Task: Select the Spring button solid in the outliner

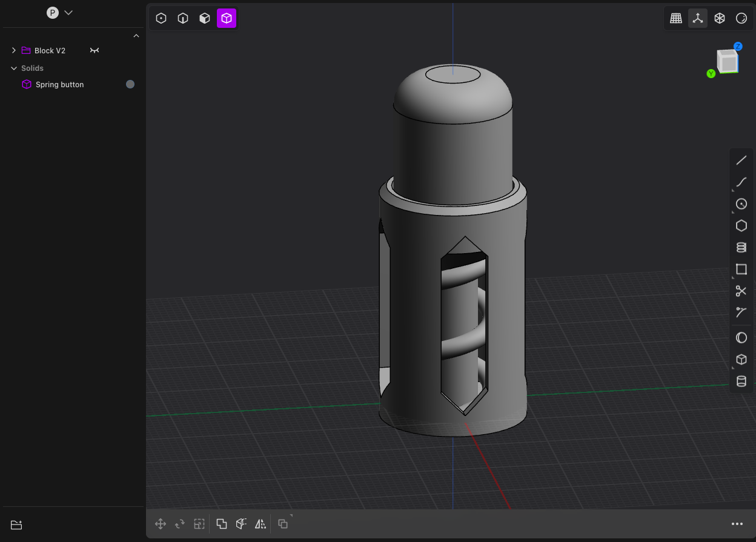Action: coord(59,84)
